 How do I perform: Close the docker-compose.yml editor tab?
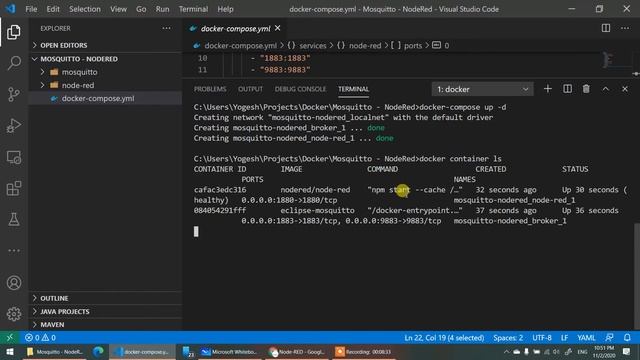[x=278, y=28]
